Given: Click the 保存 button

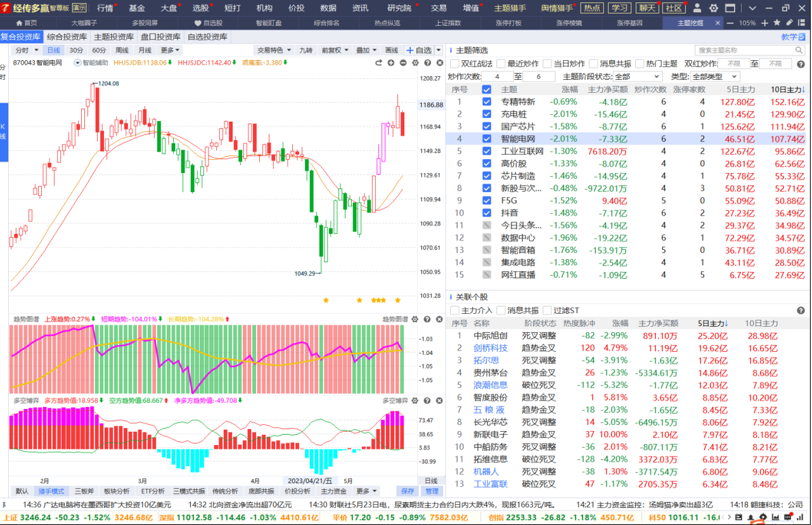Looking at the screenshot, I should click(407, 491).
